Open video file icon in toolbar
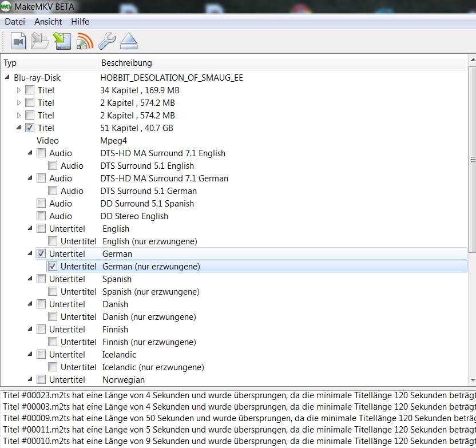The width and height of the screenshot is (476, 448). click(18, 41)
